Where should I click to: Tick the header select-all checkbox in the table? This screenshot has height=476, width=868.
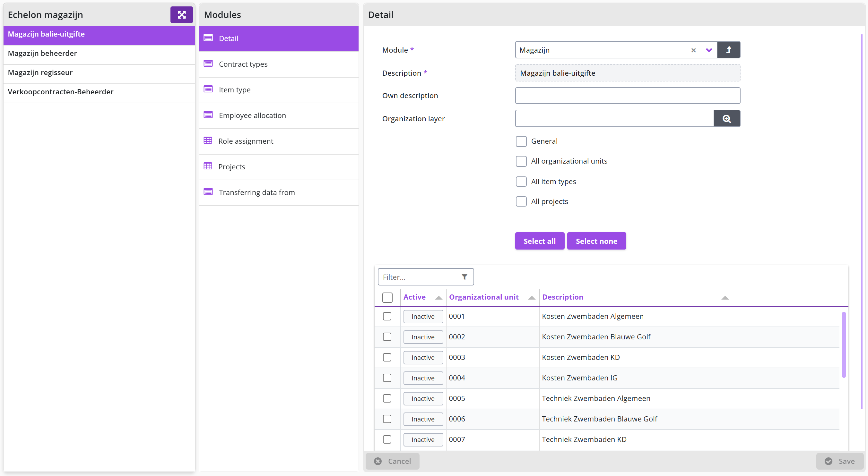387,297
